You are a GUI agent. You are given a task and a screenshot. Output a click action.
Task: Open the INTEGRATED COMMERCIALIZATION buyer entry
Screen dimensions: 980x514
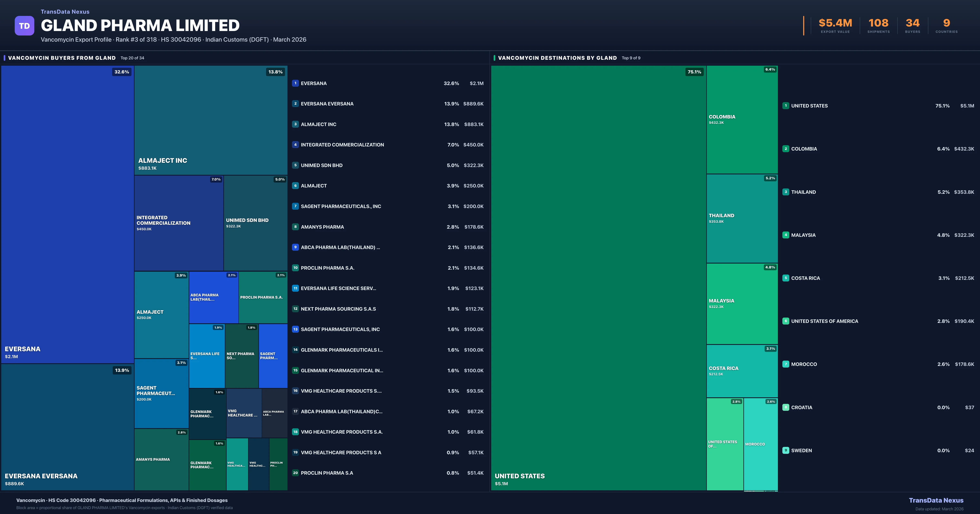(342, 144)
